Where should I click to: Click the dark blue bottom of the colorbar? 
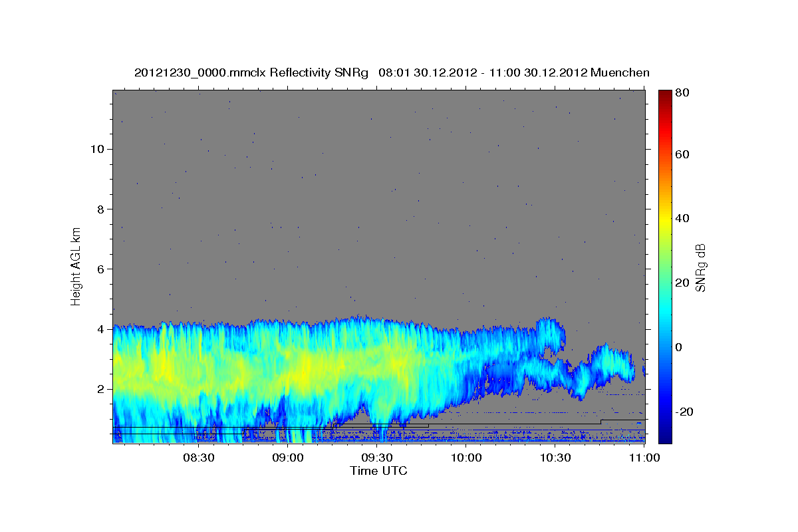tap(665, 438)
